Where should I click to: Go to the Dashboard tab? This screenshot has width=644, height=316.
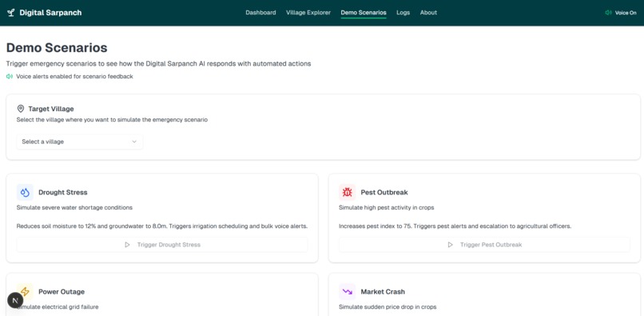click(x=260, y=13)
